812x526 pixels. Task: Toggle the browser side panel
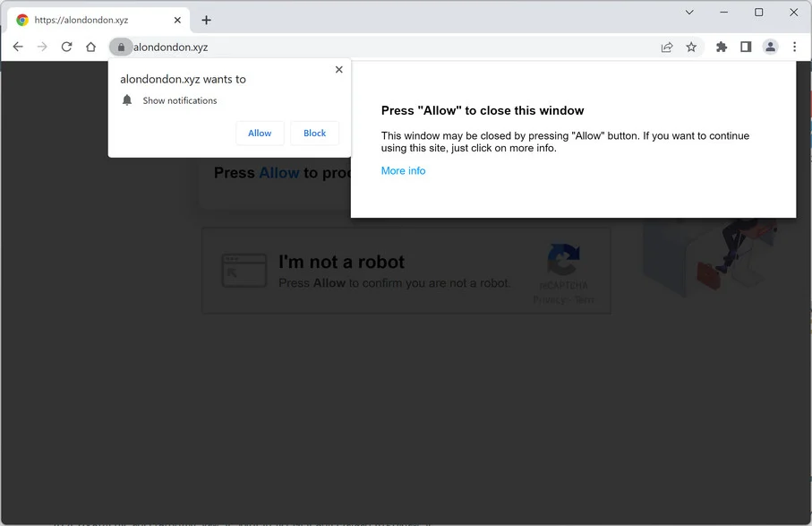tap(746, 47)
